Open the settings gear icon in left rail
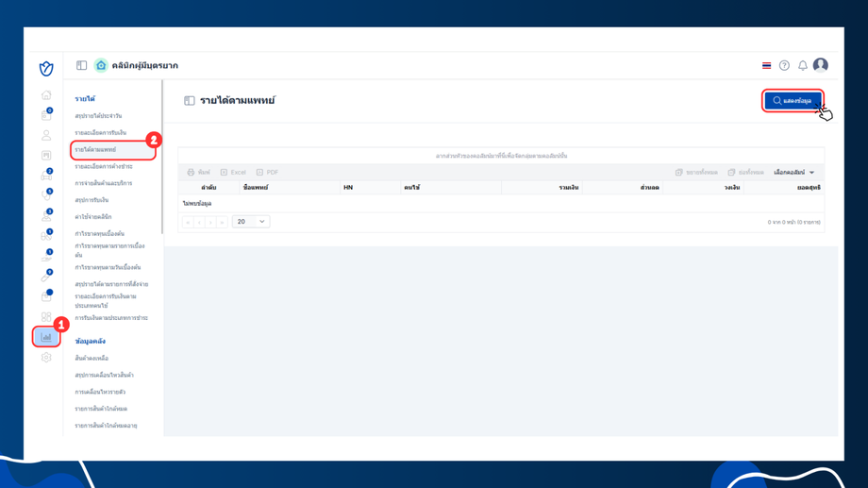Image resolution: width=868 pixels, height=488 pixels. pos(46,358)
